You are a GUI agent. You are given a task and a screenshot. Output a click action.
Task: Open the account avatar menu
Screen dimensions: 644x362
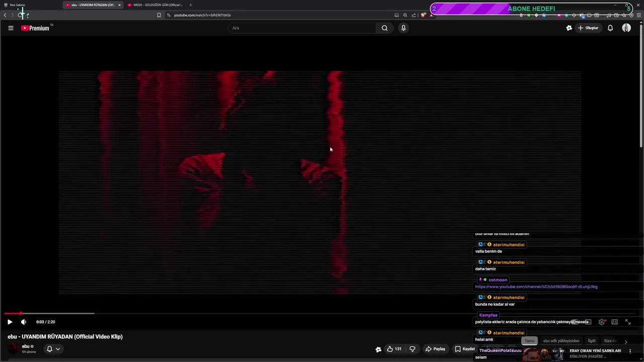tap(626, 28)
